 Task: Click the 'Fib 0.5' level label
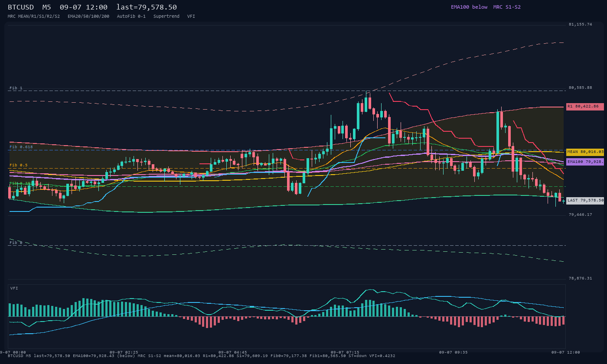(19, 165)
